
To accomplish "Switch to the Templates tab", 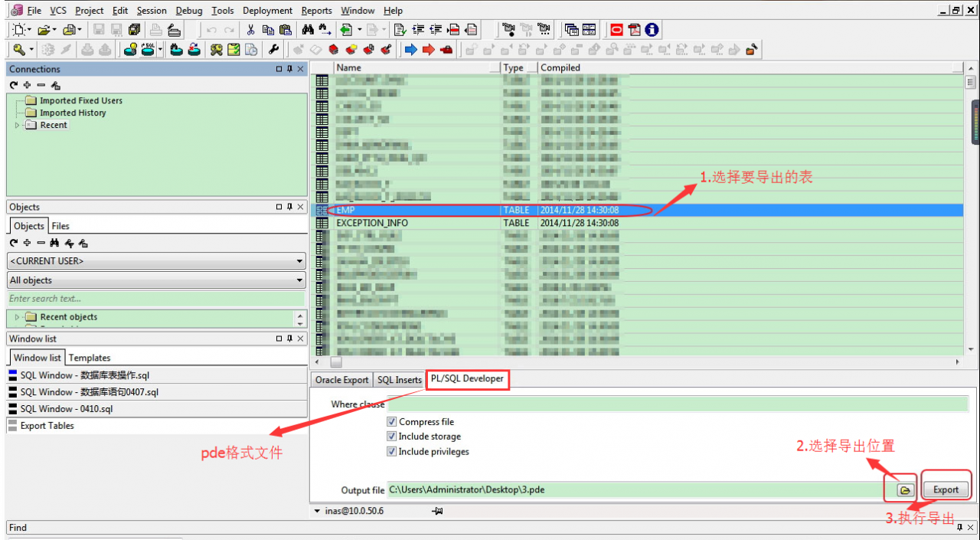I will (90, 358).
